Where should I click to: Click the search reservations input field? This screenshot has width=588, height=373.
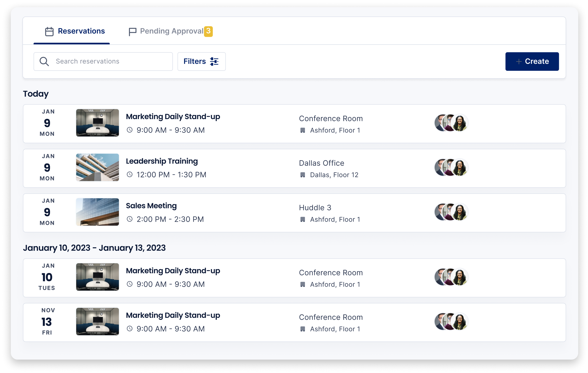pyautogui.click(x=104, y=61)
